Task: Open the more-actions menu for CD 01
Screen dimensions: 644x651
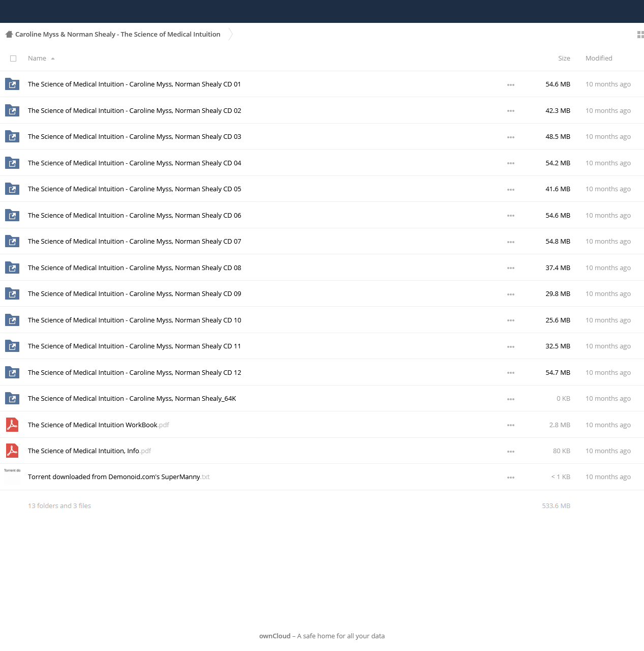Action: 511,85
